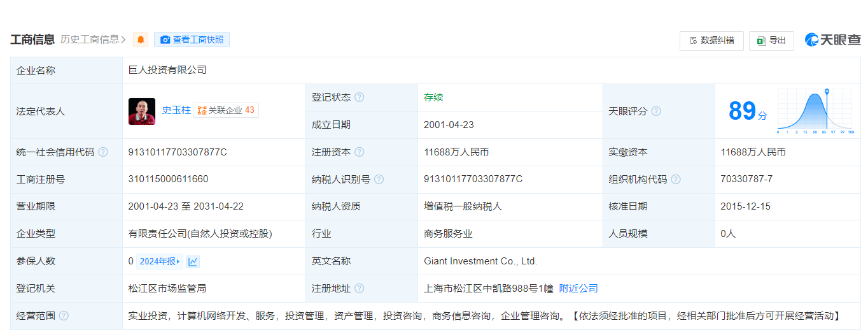
Task: Expand the 2024年报 dropdown
Action: [159, 261]
